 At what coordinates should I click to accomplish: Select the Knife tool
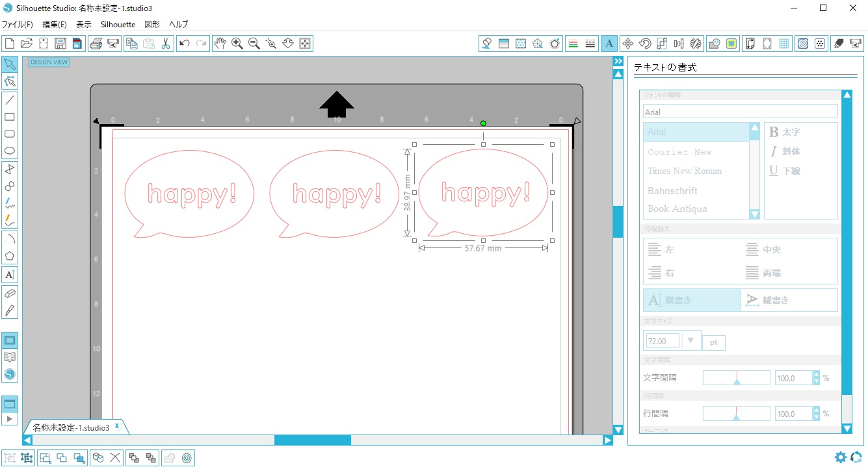10,310
